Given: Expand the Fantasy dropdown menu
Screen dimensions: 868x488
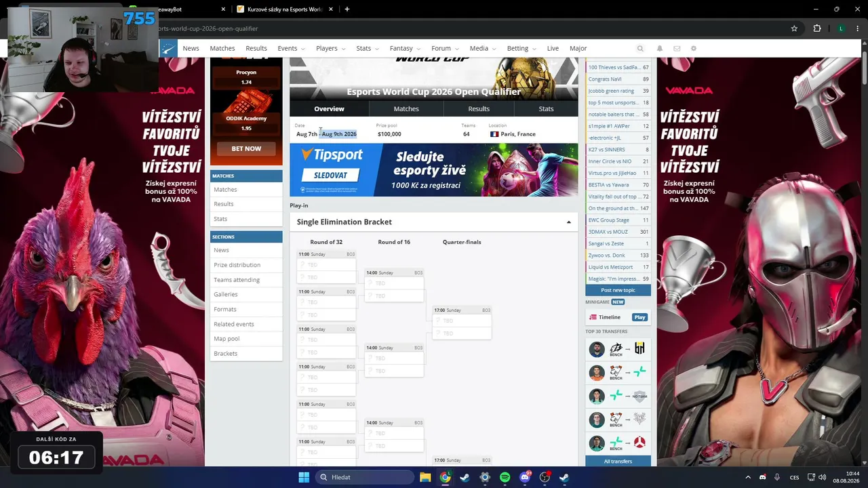Looking at the screenshot, I should click(405, 49).
